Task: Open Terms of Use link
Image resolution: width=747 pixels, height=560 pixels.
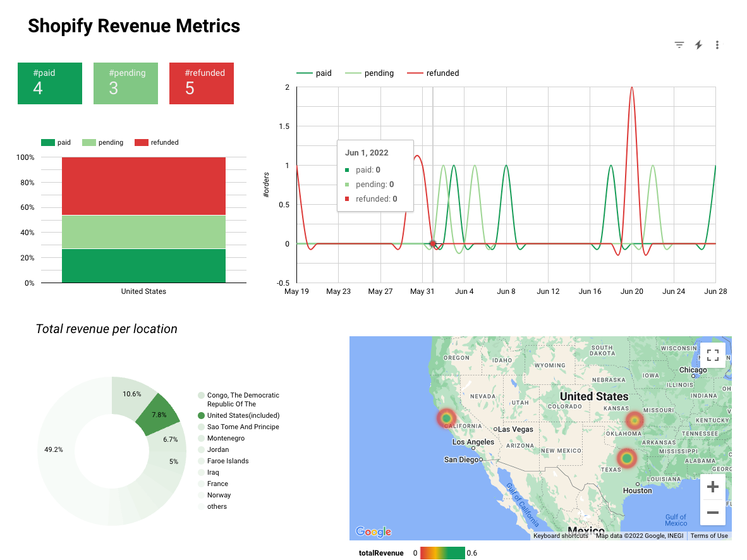Action: (709, 536)
